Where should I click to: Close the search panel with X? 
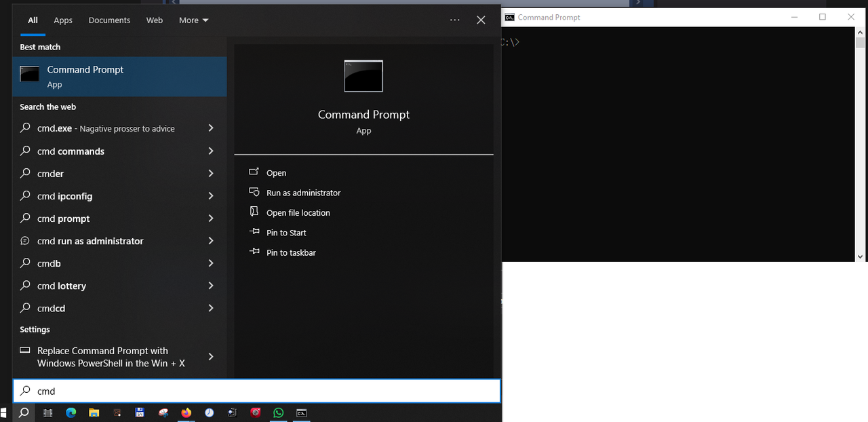click(x=481, y=20)
